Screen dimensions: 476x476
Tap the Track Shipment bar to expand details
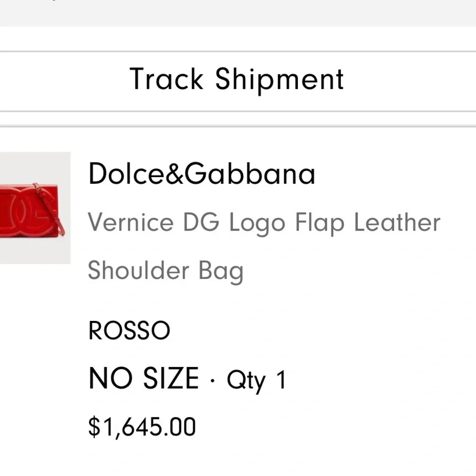click(238, 79)
